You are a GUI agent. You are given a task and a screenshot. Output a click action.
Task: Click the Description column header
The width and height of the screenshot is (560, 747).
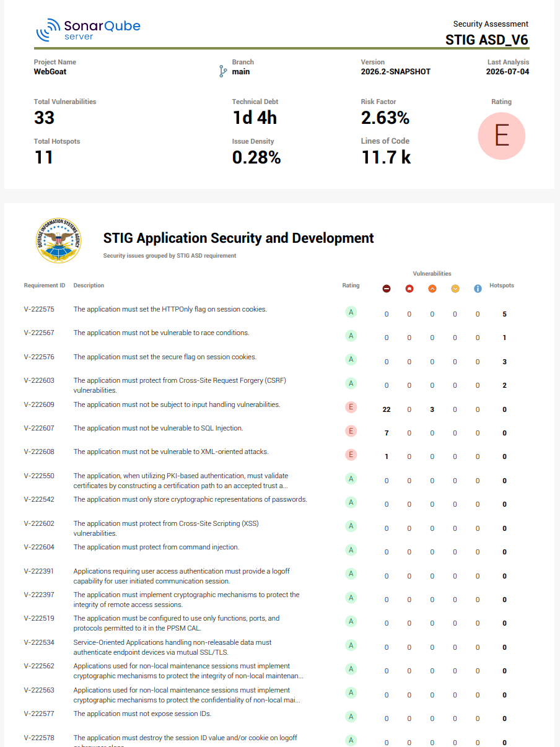89,286
